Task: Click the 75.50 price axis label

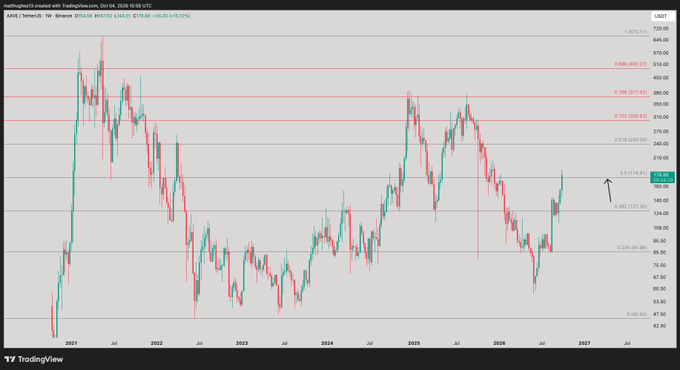Action: click(660, 265)
